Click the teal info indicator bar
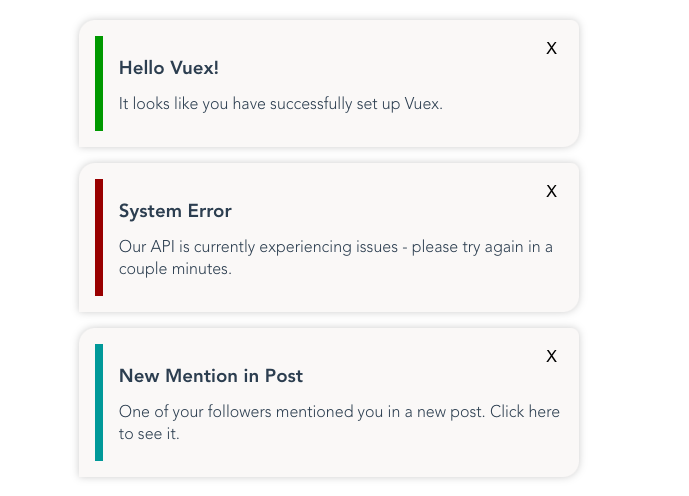Screen dimensions: 689x496 coord(99,402)
